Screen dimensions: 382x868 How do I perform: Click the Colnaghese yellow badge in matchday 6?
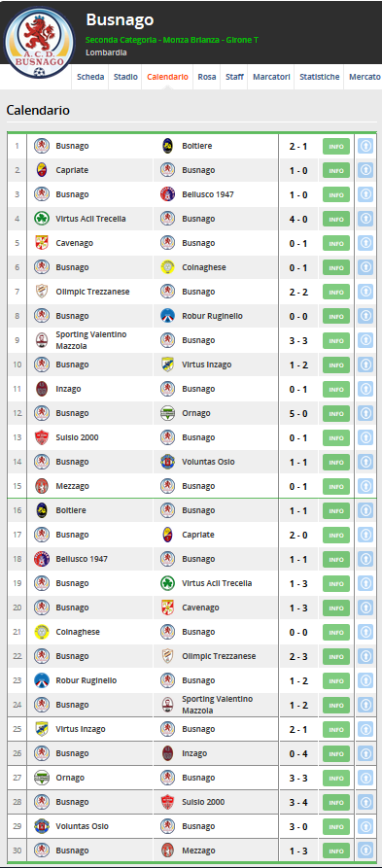point(168,267)
